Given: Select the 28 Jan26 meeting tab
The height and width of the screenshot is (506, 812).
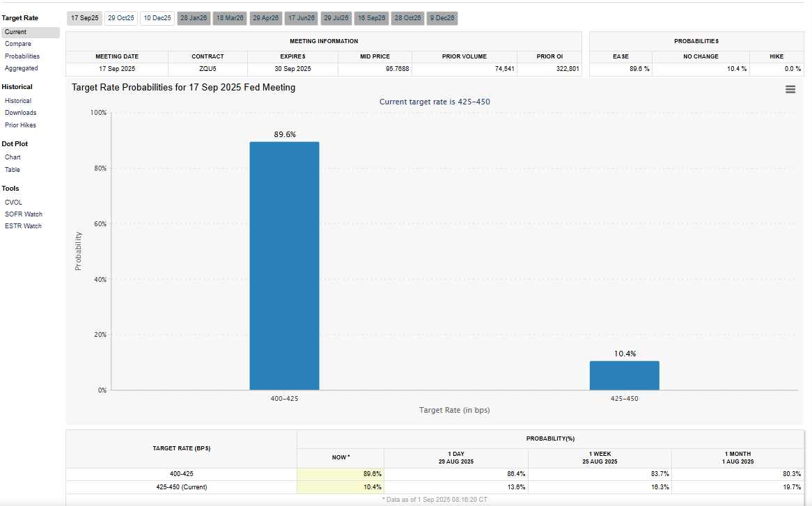Looking at the screenshot, I should (194, 18).
